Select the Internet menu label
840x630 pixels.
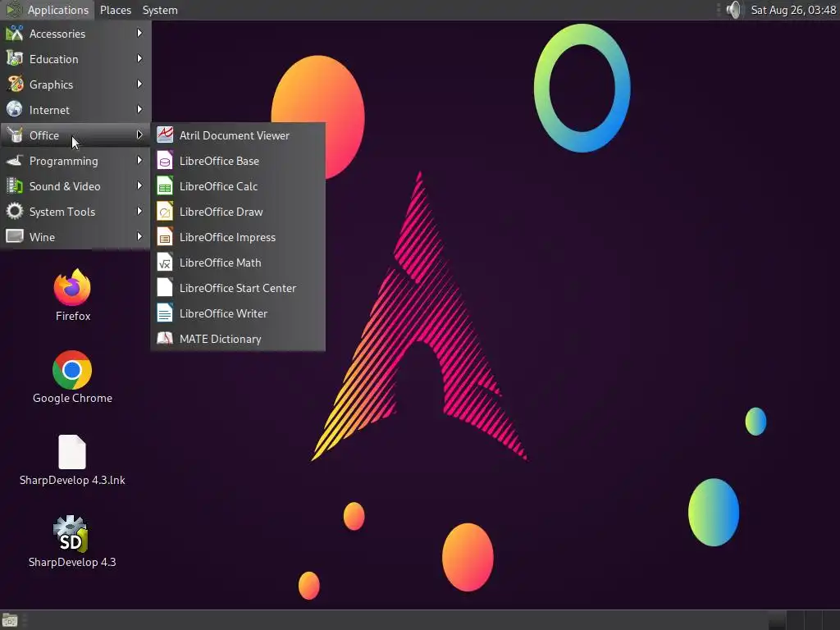click(49, 111)
